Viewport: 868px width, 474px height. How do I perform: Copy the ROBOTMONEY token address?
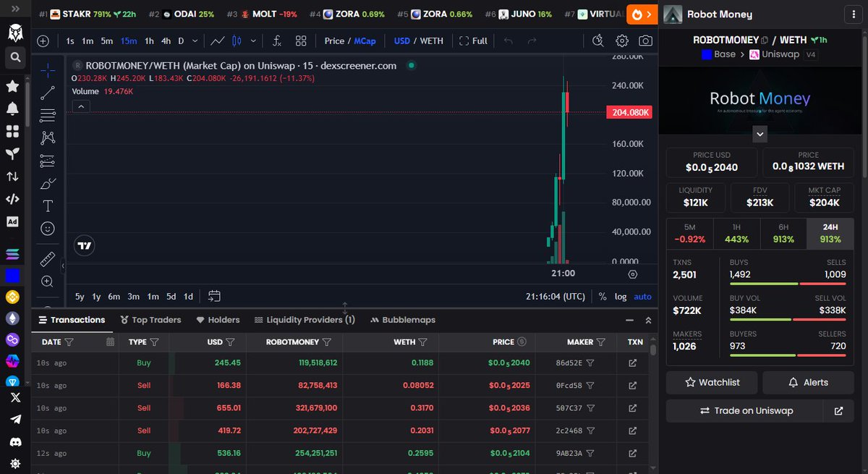[x=765, y=41]
